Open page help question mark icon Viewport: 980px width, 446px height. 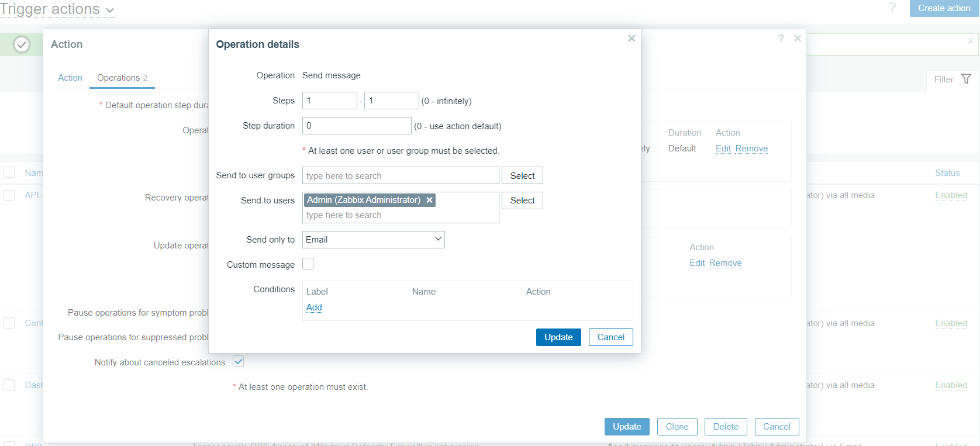click(892, 8)
